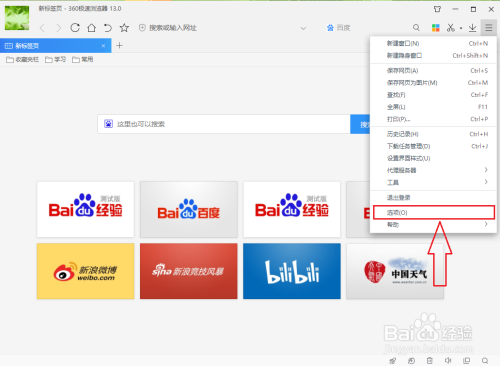
Task: Open the Baidu百度 tile
Action: 189,209
